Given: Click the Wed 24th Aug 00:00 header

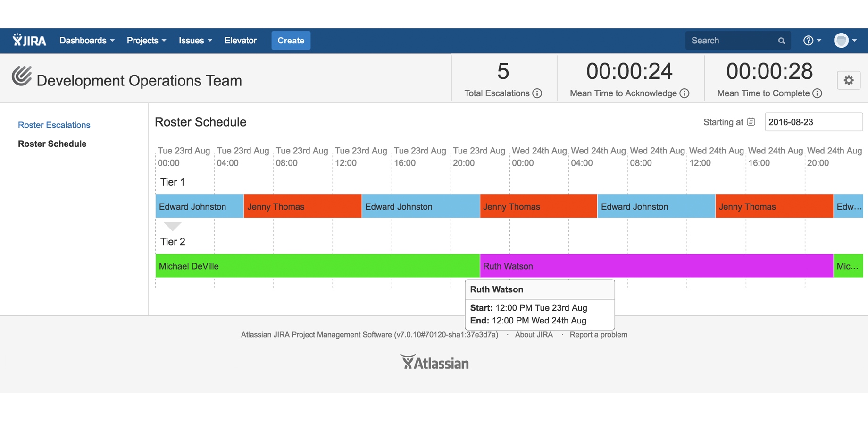Looking at the screenshot, I should pos(539,157).
